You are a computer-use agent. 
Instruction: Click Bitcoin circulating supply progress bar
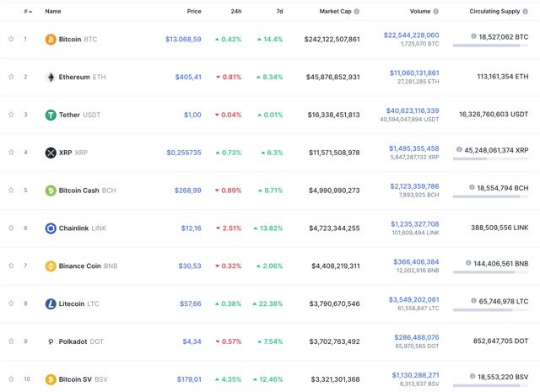(490, 46)
